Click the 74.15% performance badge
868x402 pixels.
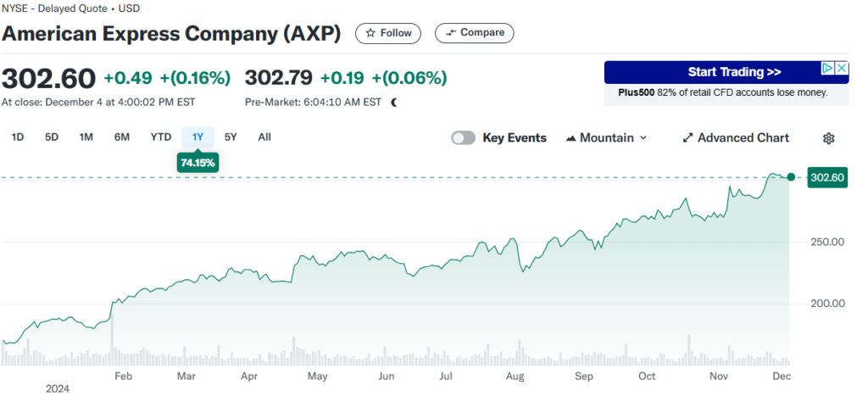click(198, 161)
